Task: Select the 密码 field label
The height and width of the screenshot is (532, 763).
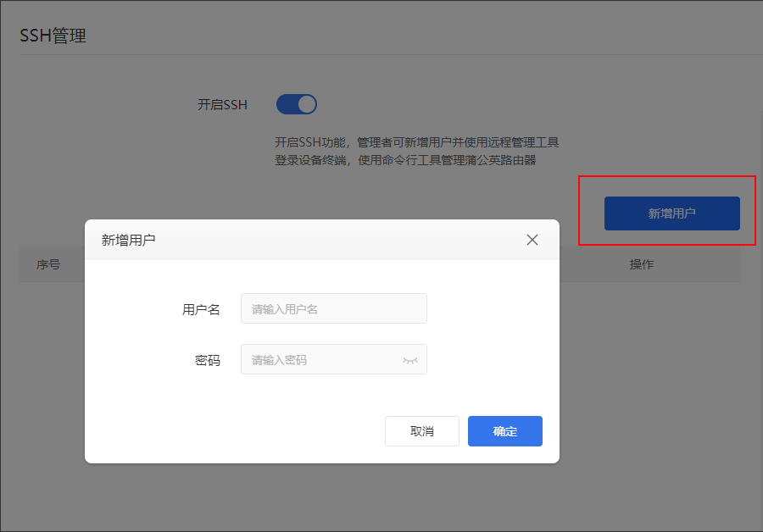Action: coord(208,360)
